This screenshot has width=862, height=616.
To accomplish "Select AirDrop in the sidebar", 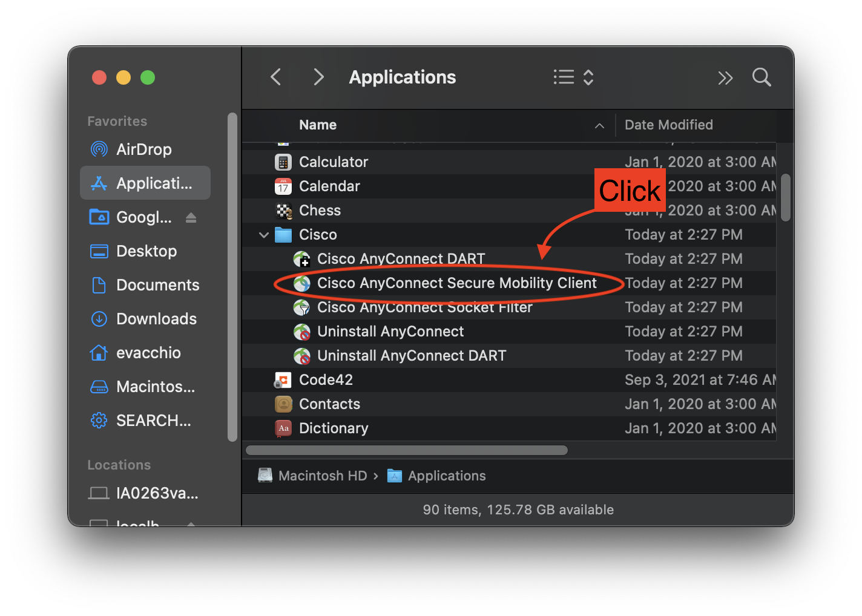I will [145, 149].
